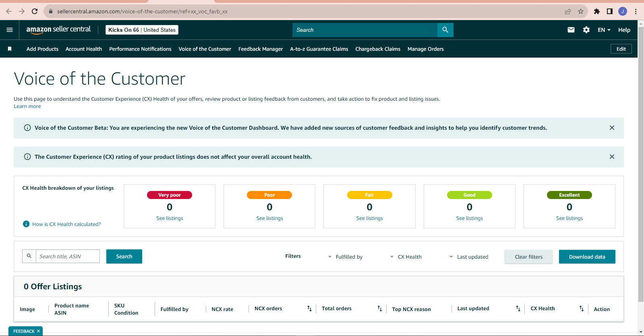
Task: Close the FEEDBACK tab with its X
Action: (x=39, y=331)
